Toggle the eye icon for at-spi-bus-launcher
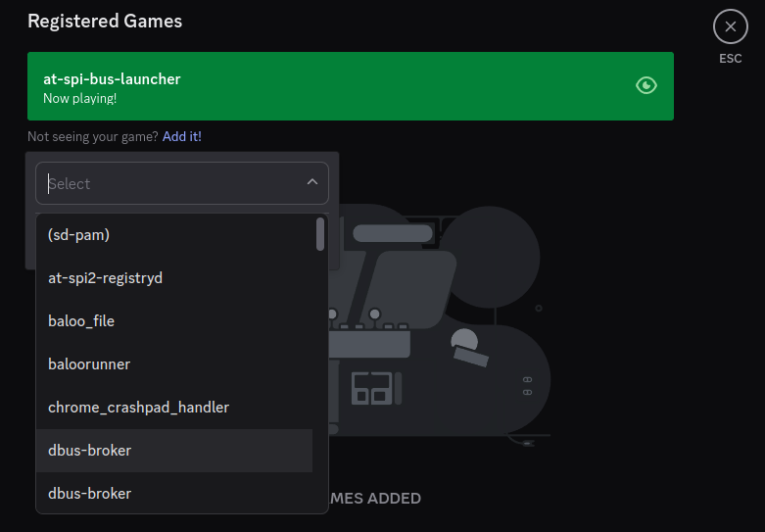The height and width of the screenshot is (532, 765). pyautogui.click(x=645, y=86)
